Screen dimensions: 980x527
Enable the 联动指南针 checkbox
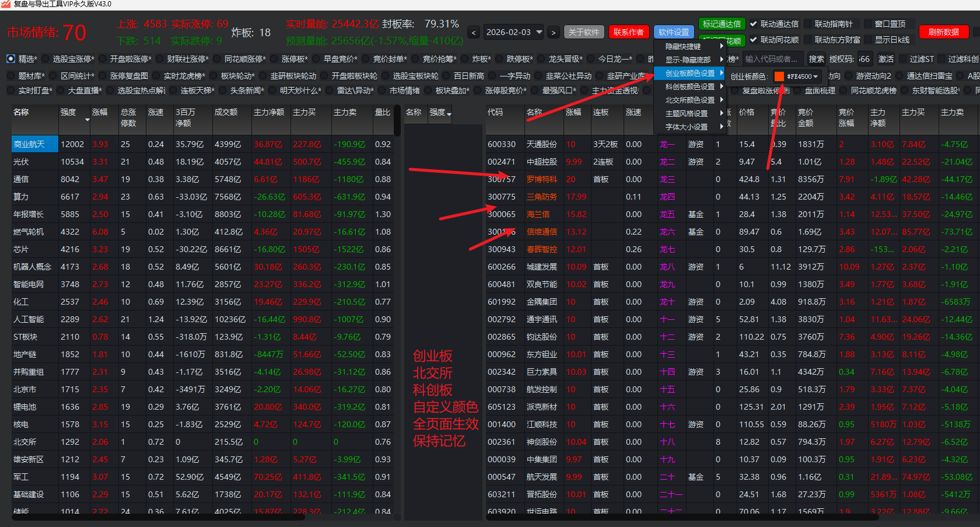[808, 24]
